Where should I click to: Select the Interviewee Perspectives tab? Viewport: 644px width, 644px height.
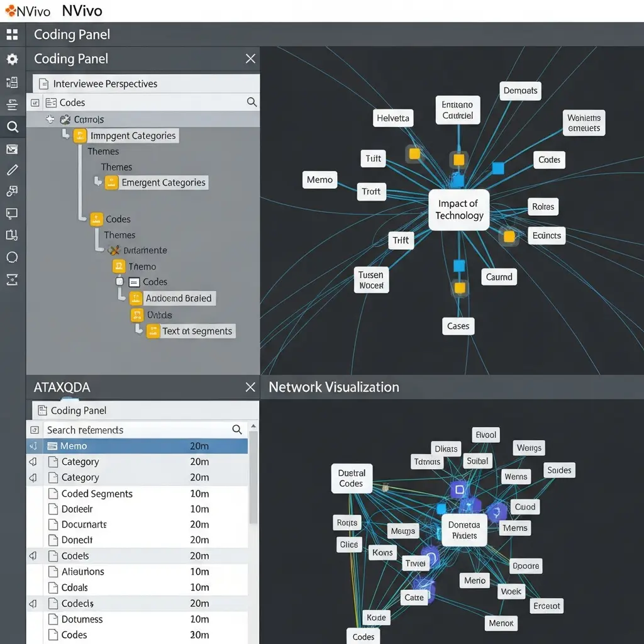(x=146, y=84)
